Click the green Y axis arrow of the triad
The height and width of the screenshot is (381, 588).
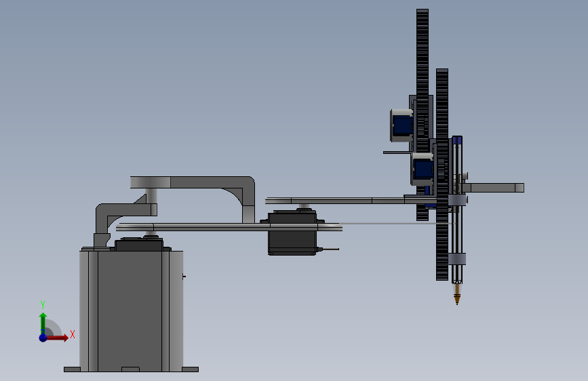[43, 323]
